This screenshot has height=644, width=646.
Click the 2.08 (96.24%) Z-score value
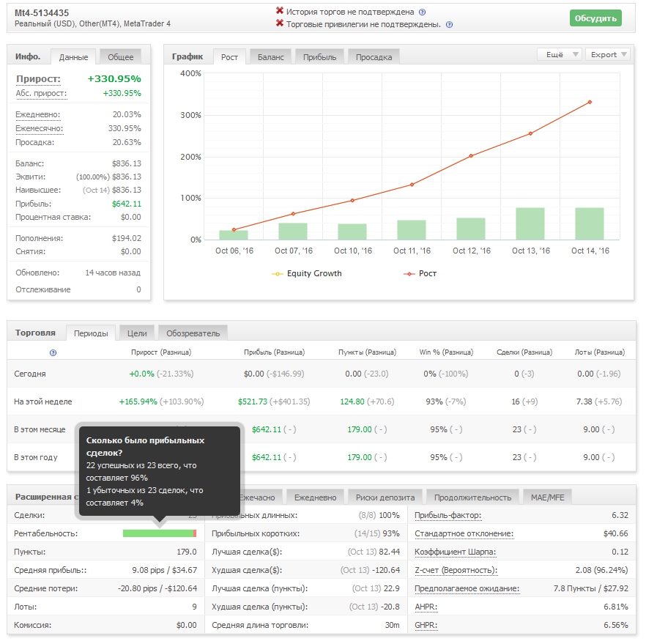pyautogui.click(x=601, y=570)
